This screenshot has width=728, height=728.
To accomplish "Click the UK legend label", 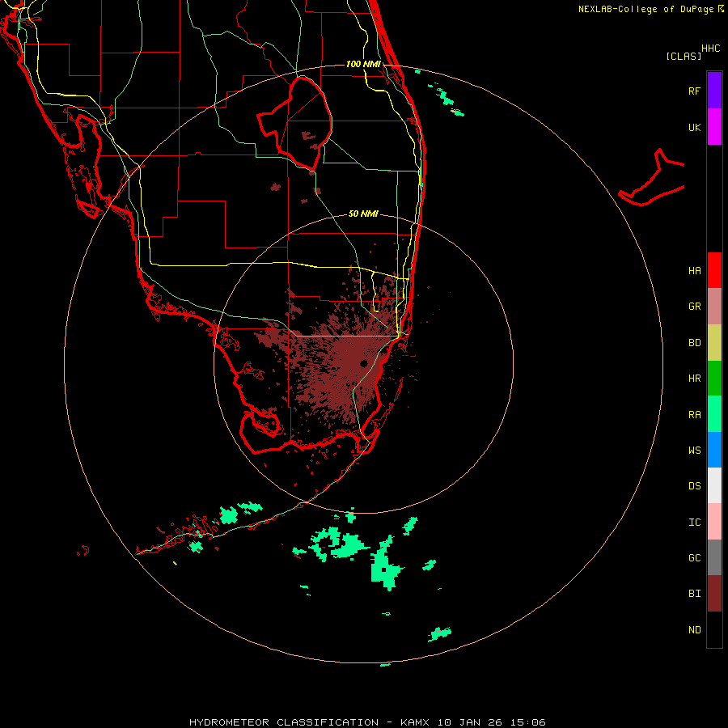I will tap(694, 127).
